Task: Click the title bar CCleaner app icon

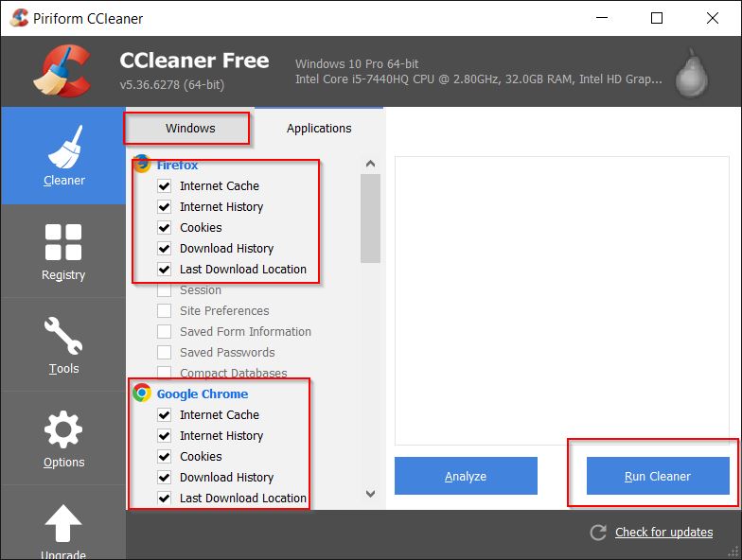Action: coord(19,18)
